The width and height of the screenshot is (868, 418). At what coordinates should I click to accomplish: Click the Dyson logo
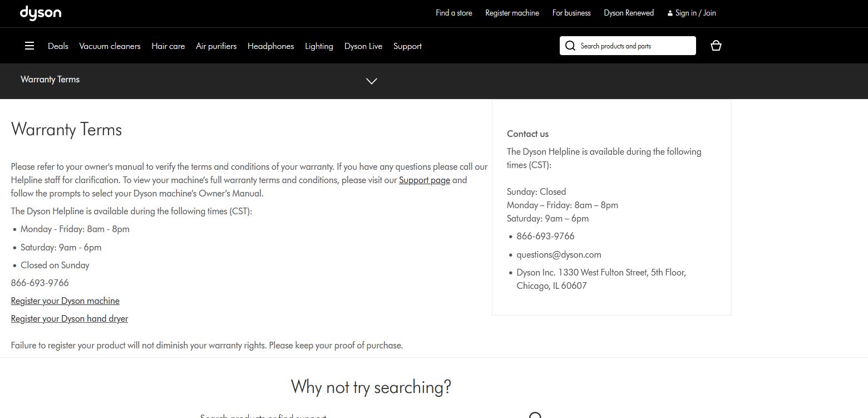click(41, 13)
